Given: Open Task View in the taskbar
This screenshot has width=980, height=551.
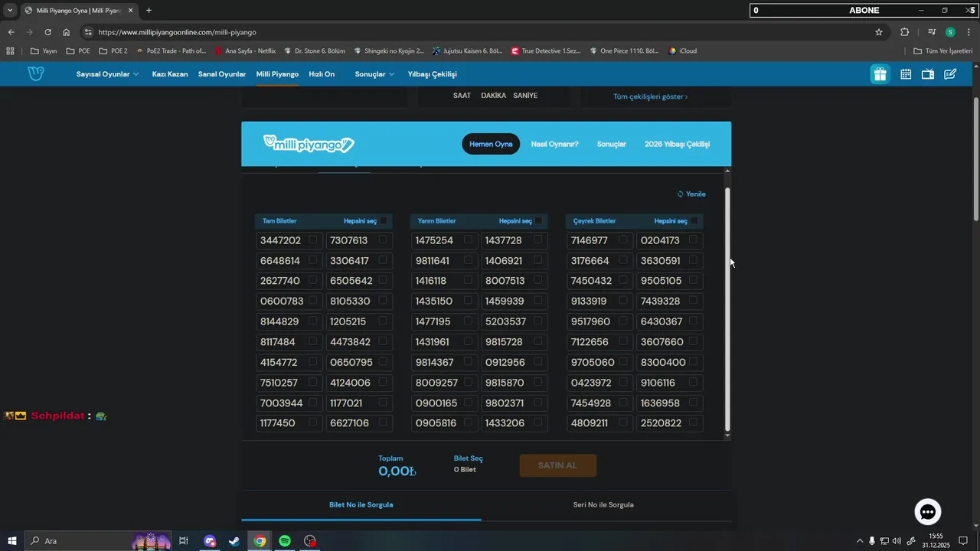Looking at the screenshot, I should pos(184,541).
